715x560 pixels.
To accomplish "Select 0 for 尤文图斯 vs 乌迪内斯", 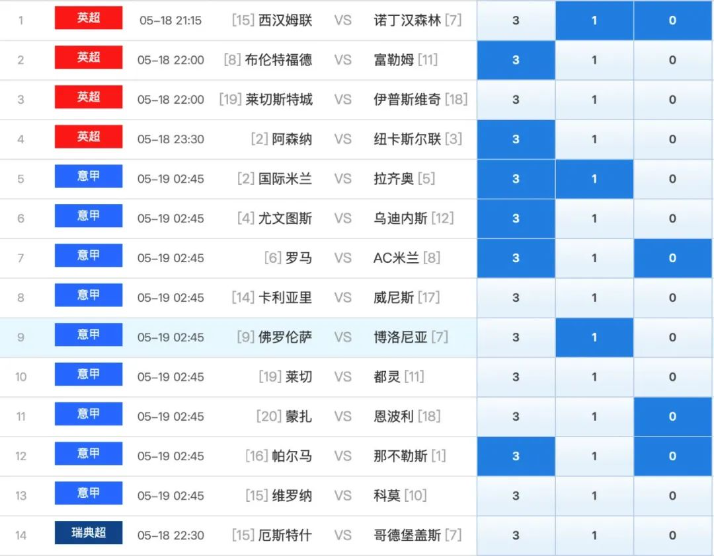I will (x=673, y=218).
